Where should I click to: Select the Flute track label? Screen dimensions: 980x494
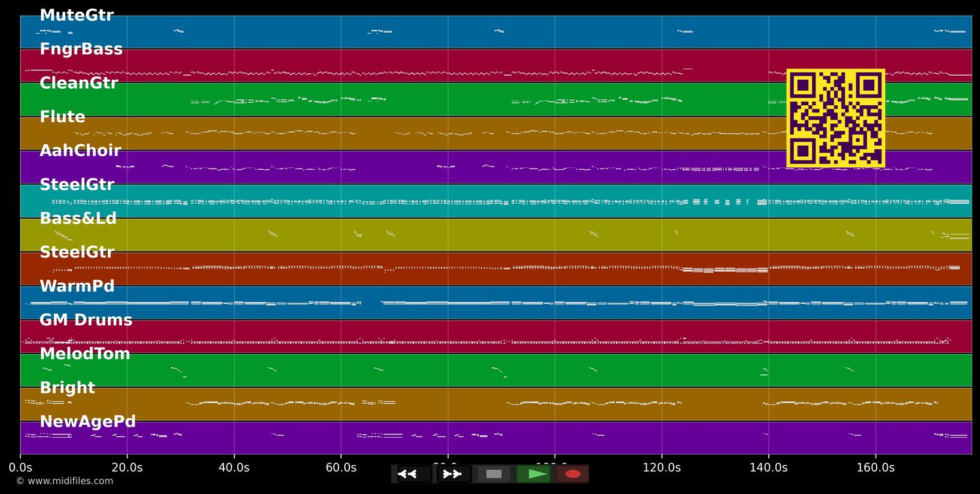(62, 118)
